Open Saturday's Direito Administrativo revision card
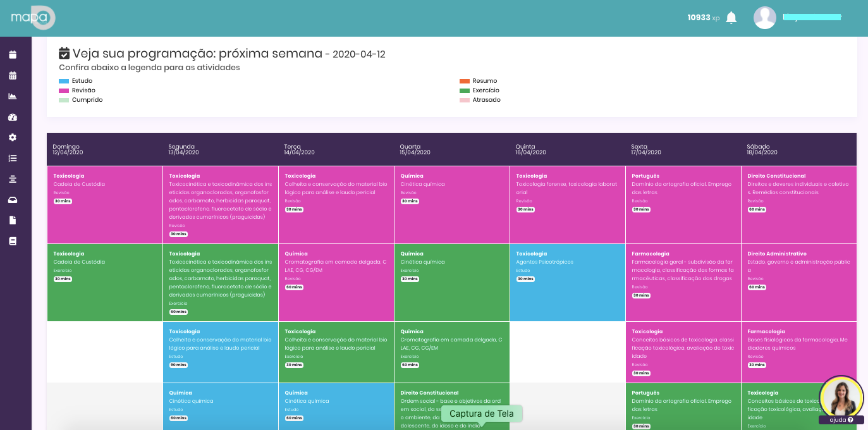This screenshot has width=868, height=430. pos(798,282)
